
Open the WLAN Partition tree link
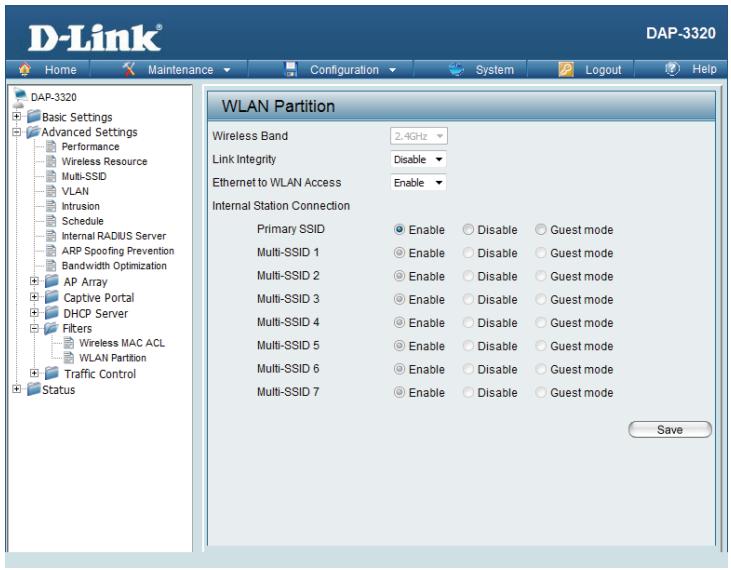point(112,358)
